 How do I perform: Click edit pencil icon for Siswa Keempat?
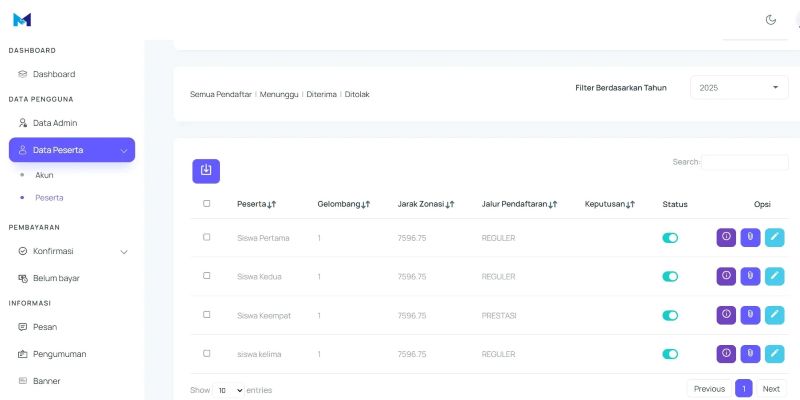pos(775,315)
